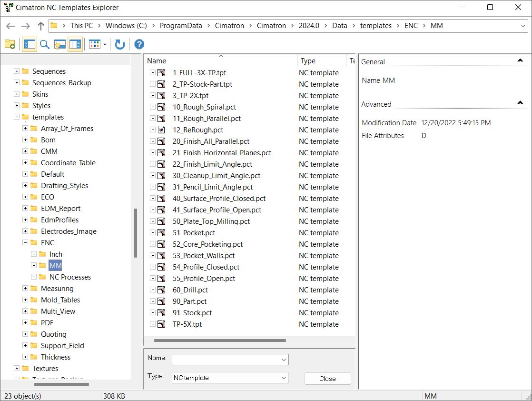Click inside the Name input field
532x401 pixels.
click(x=226, y=360)
